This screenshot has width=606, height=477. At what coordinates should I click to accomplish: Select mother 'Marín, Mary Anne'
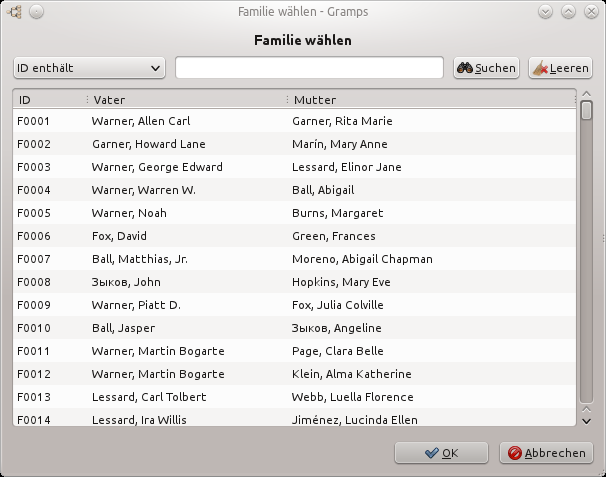[340, 144]
